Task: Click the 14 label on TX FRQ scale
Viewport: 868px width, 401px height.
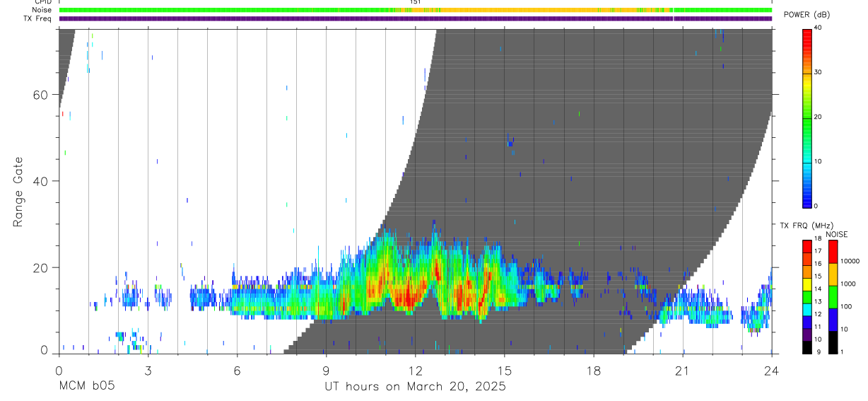Action: [x=818, y=289]
